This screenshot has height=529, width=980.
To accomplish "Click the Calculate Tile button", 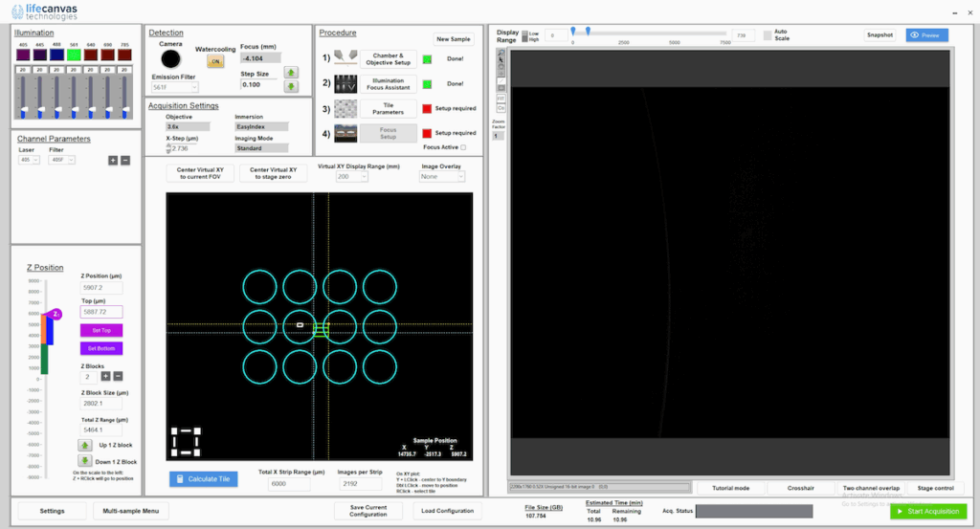I will pyautogui.click(x=204, y=479).
